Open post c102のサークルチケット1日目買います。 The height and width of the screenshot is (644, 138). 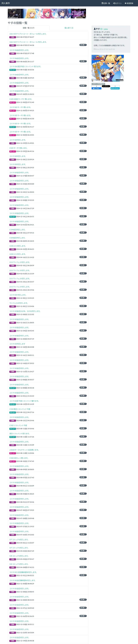24,450
